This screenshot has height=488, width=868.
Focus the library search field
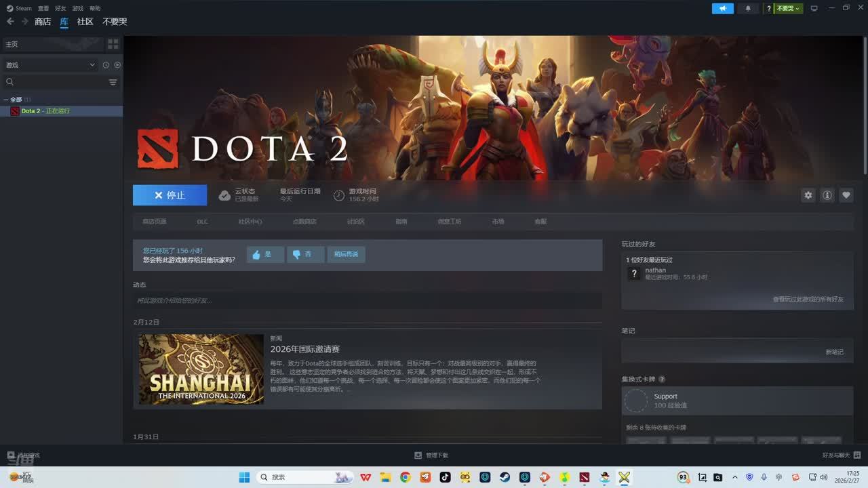pyautogui.click(x=56, y=82)
